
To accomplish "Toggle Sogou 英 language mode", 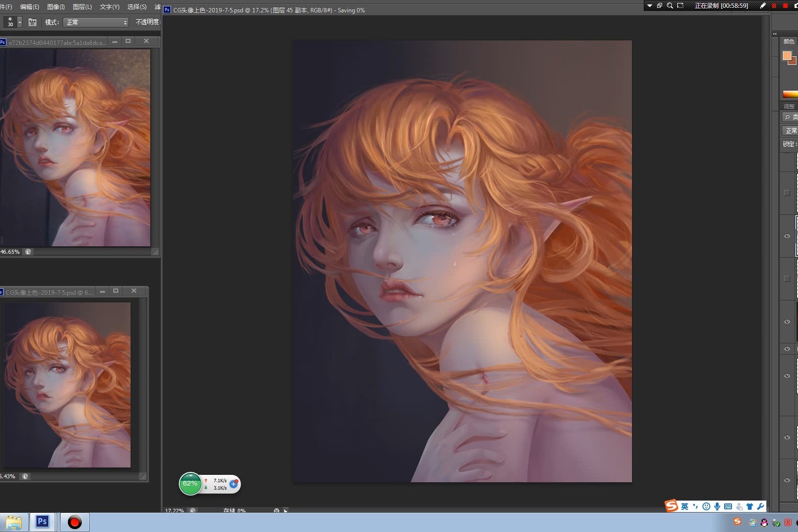I will click(x=685, y=506).
